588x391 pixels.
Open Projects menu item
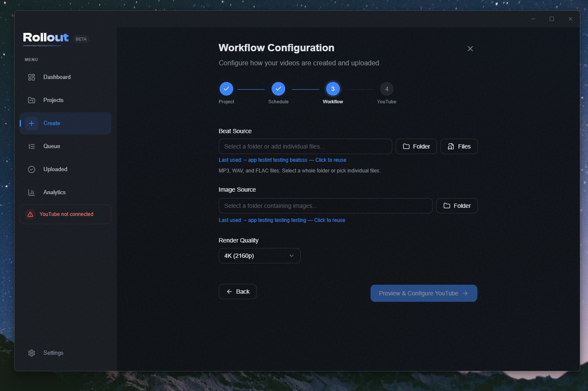click(x=66, y=100)
